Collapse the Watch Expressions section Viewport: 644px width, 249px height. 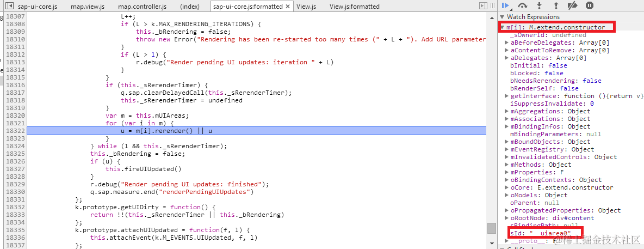coord(502,16)
